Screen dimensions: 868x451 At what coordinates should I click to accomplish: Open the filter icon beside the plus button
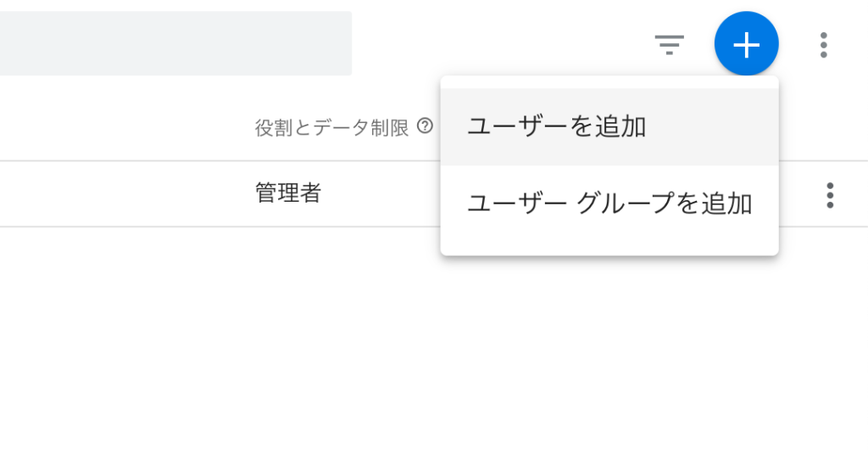pos(670,44)
